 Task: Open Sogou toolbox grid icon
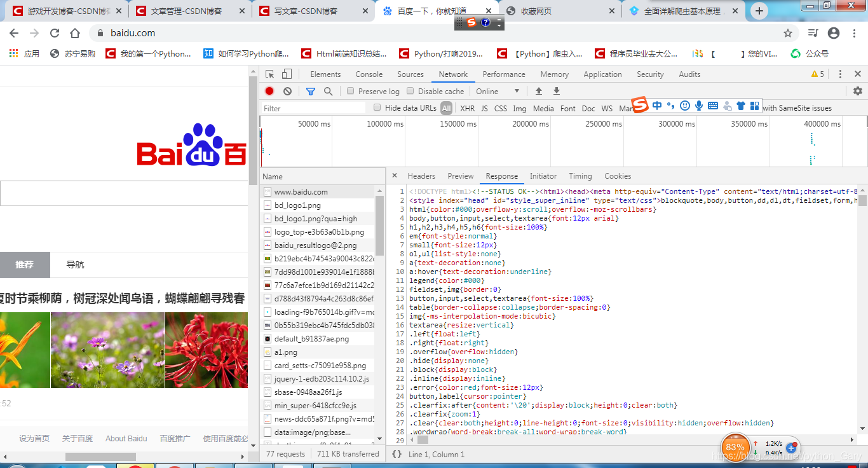(x=755, y=106)
